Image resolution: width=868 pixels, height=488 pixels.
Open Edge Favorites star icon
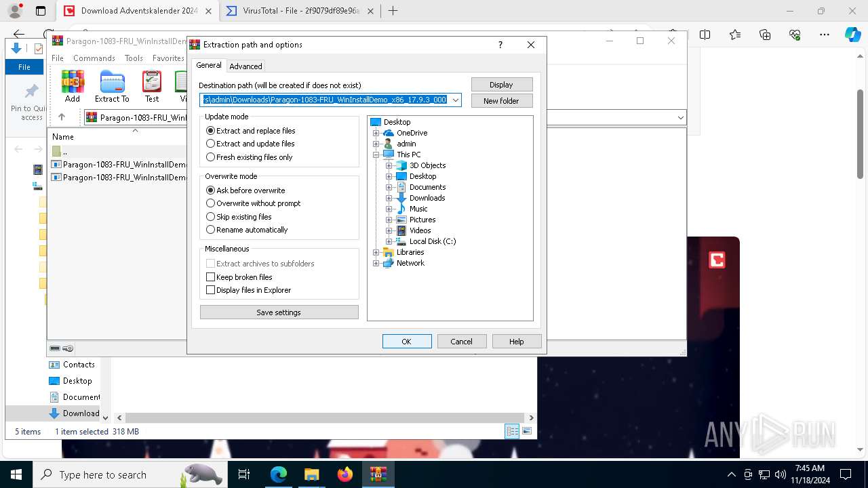pyautogui.click(x=735, y=35)
